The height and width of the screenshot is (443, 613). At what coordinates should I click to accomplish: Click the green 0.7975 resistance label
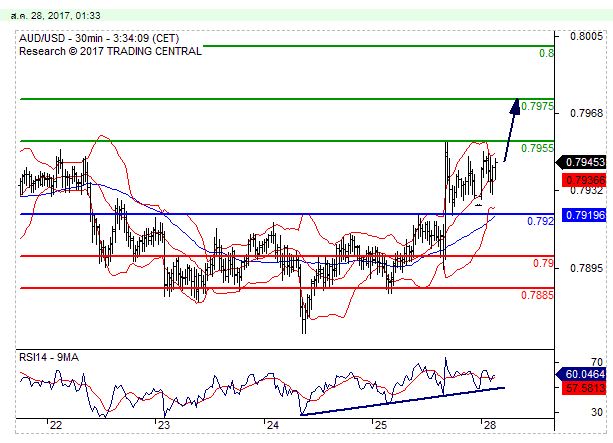click(x=537, y=106)
